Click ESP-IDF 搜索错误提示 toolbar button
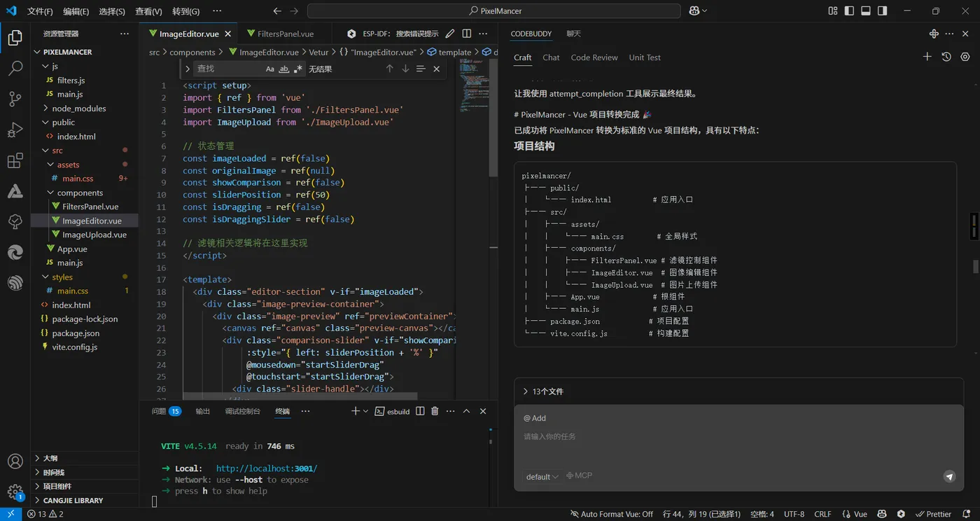Viewport: 980px width, 521px height. [393, 34]
